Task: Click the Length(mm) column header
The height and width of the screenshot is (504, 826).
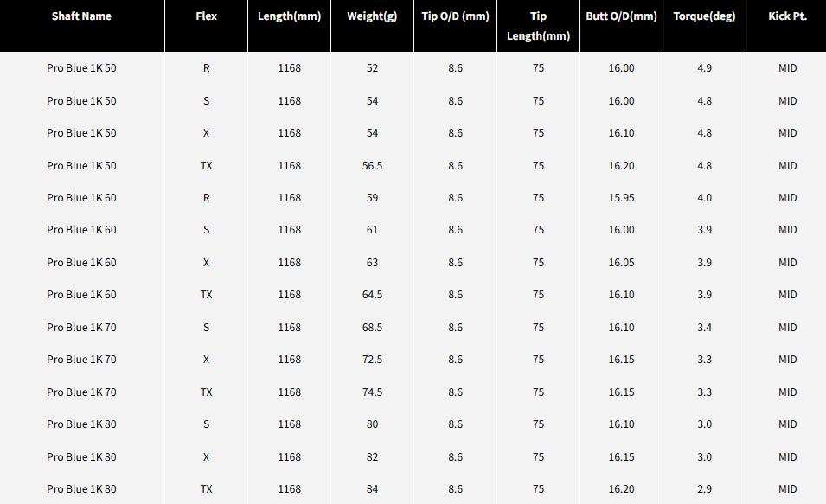Action: (x=289, y=16)
